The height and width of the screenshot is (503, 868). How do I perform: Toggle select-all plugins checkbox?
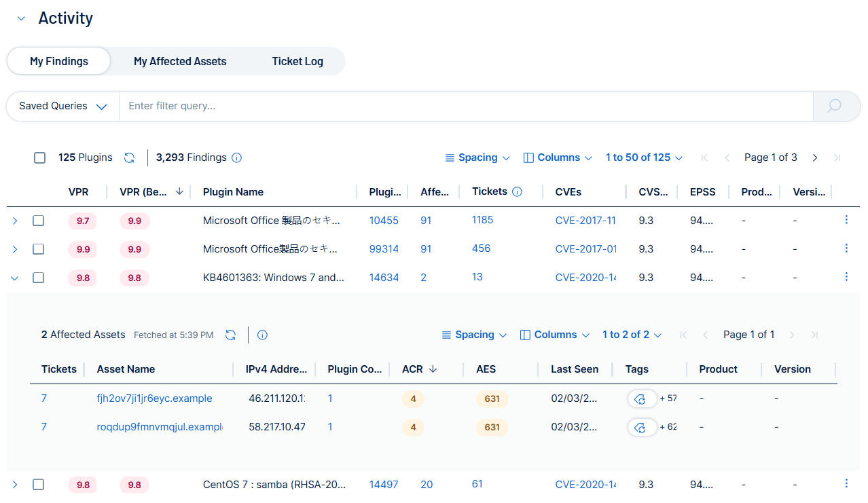[40, 157]
